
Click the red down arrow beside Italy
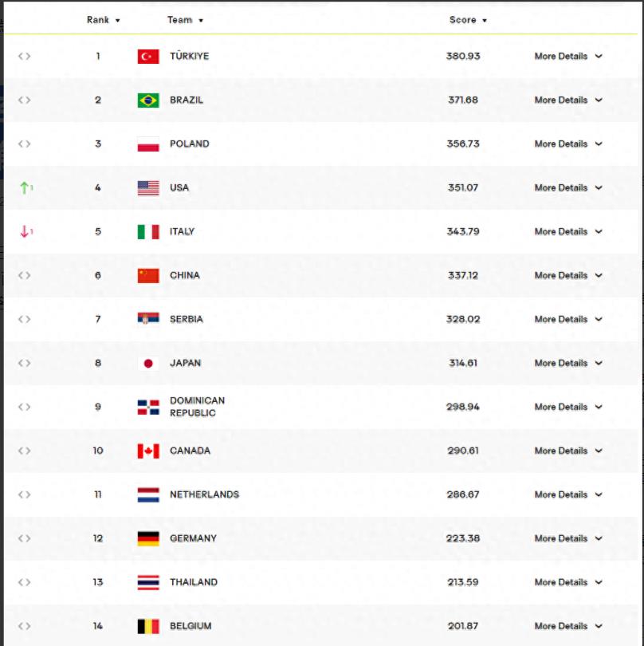tap(25, 232)
